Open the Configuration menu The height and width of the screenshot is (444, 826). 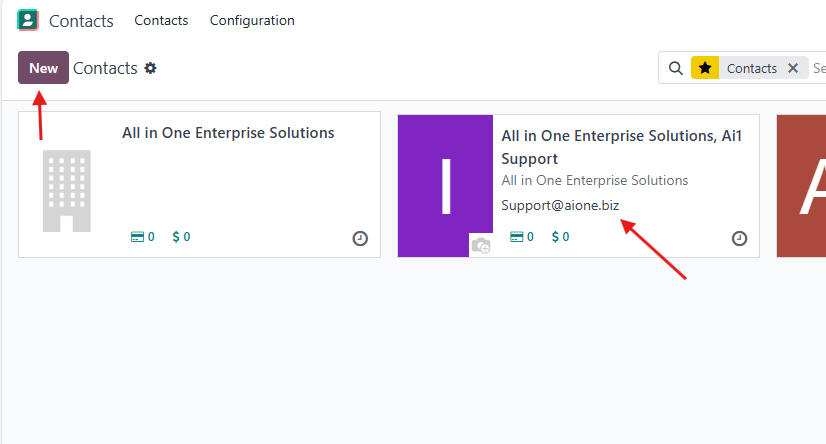click(252, 20)
